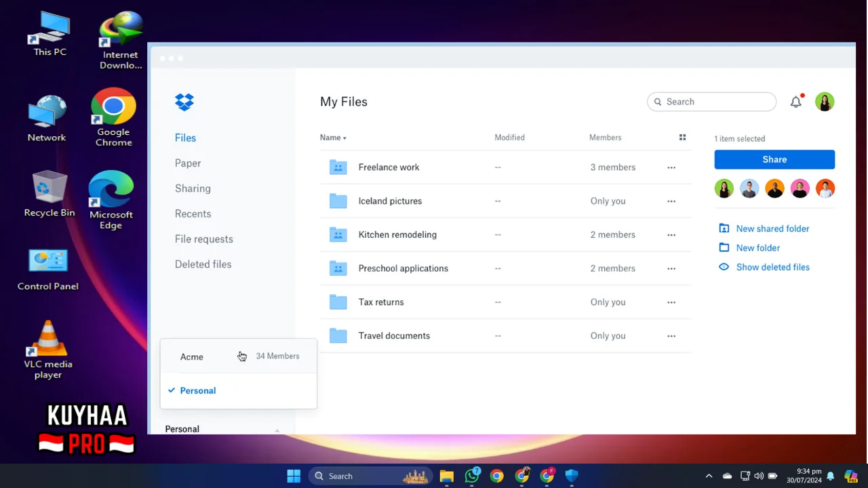Open more options for Iceland pictures
The width and height of the screenshot is (868, 488).
coord(671,201)
